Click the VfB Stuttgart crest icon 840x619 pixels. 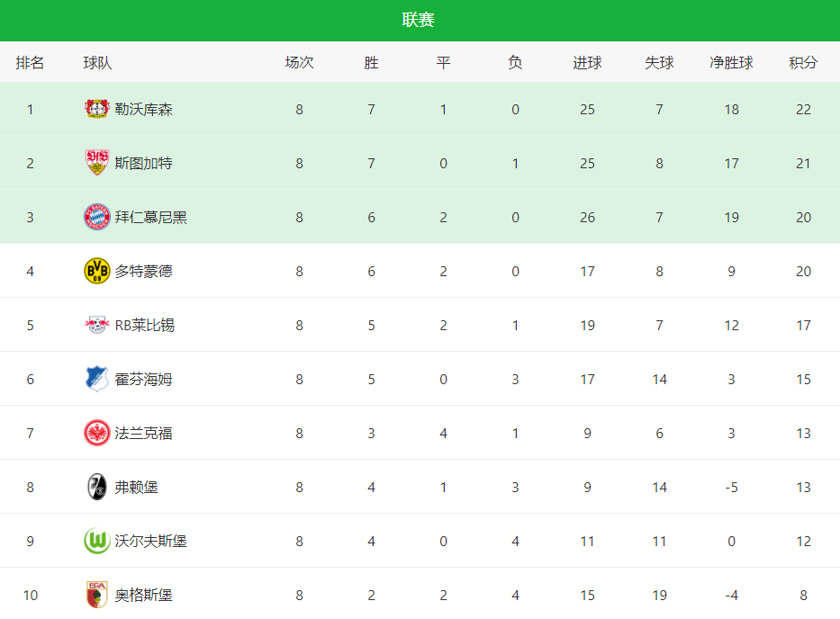coord(97,163)
